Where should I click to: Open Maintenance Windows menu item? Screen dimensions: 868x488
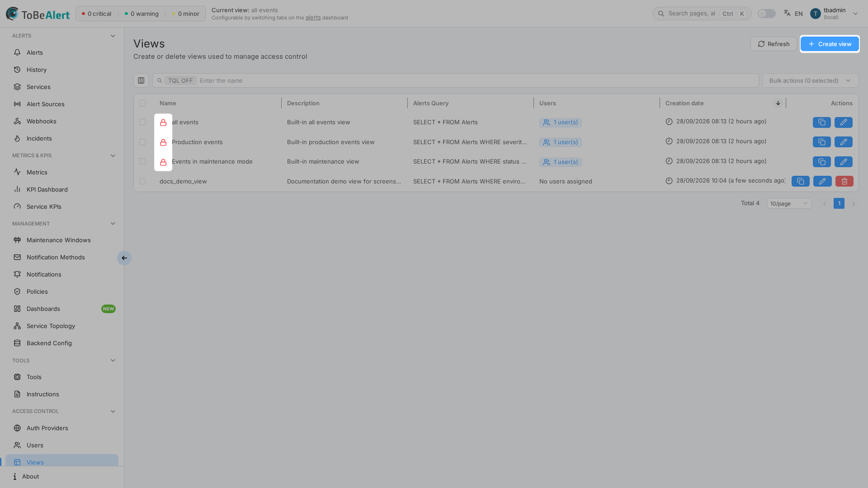point(62,240)
